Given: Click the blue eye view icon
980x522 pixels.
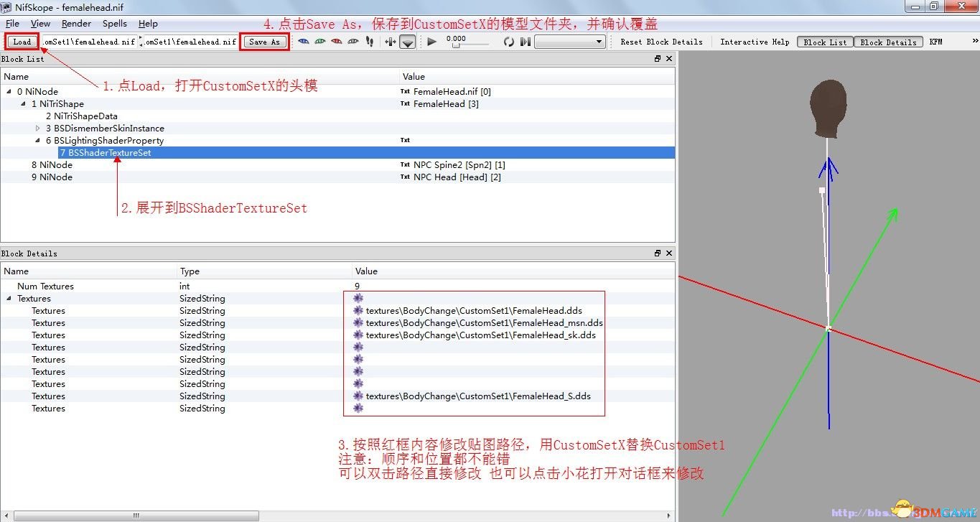Looking at the screenshot, I should click(303, 42).
